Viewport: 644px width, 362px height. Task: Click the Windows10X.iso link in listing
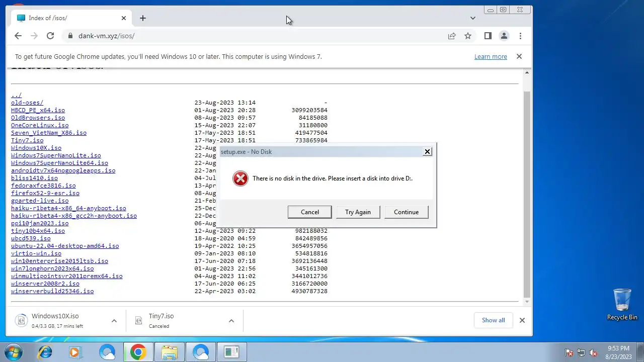click(36, 148)
